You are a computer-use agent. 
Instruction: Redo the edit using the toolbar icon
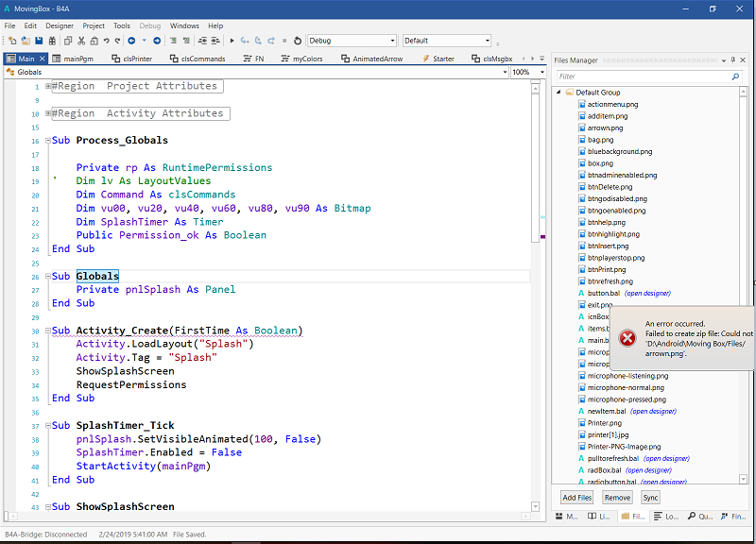tap(117, 41)
